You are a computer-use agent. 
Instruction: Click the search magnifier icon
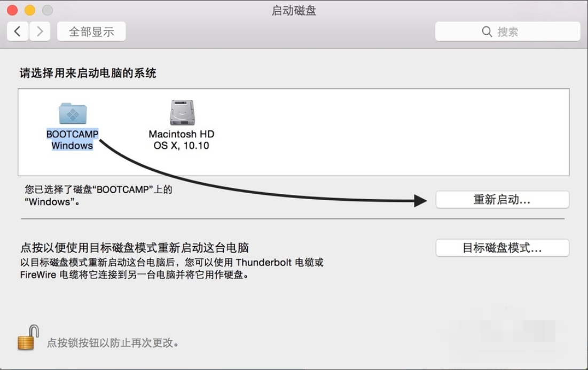click(x=487, y=31)
